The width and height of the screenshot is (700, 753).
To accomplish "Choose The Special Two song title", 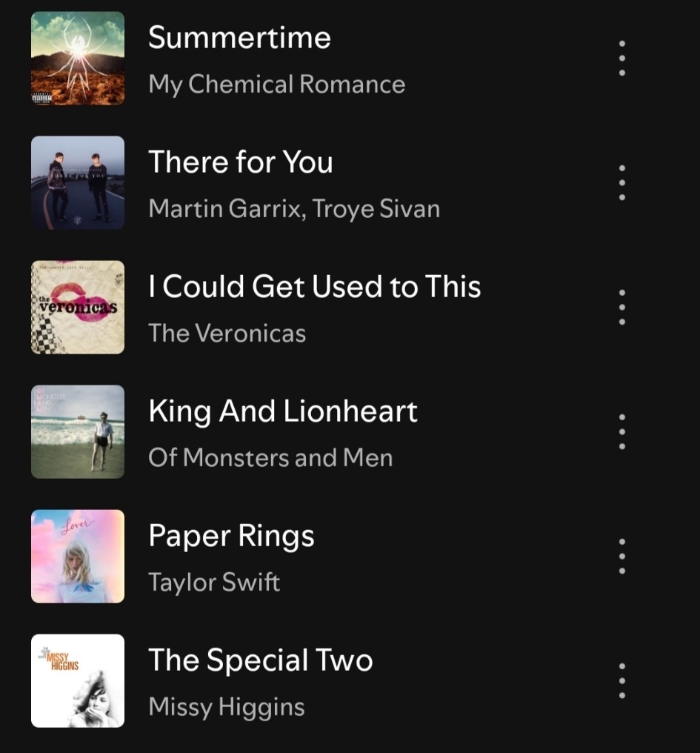I will [x=261, y=660].
